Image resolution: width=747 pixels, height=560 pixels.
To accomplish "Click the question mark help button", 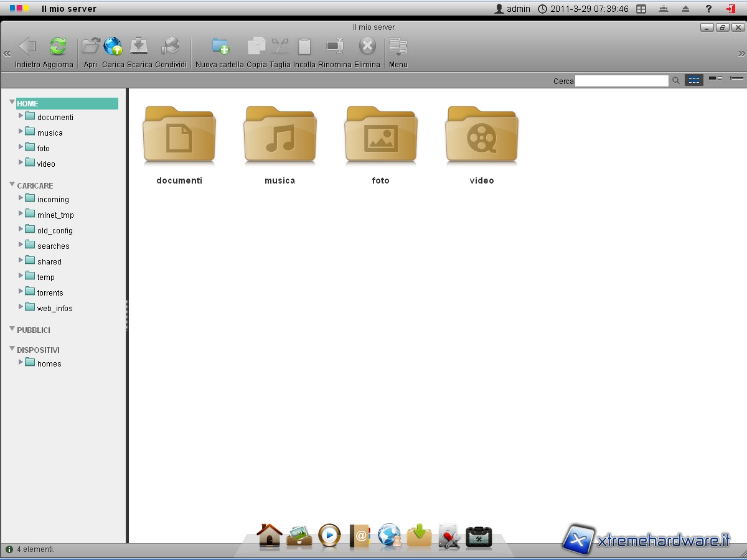I will tap(708, 9).
